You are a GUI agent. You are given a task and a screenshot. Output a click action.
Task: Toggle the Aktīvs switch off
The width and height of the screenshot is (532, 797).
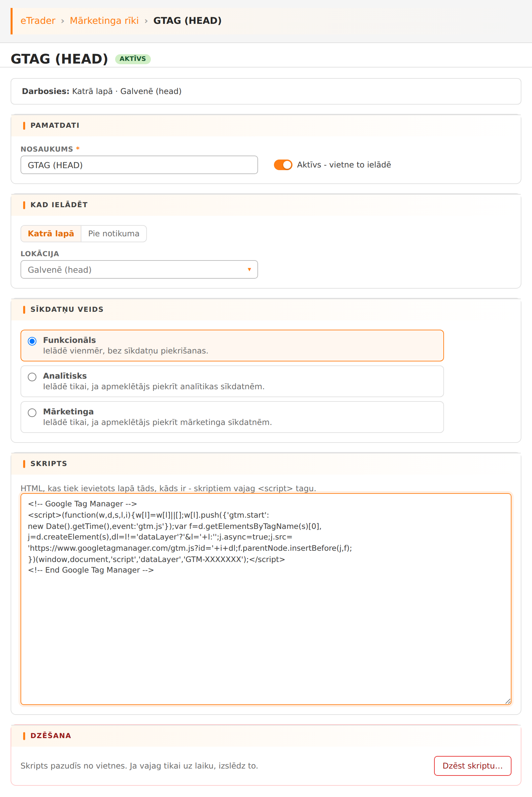coord(283,165)
